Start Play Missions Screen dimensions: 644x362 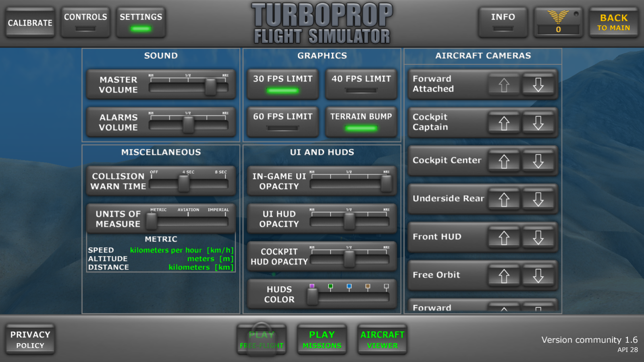point(322,339)
